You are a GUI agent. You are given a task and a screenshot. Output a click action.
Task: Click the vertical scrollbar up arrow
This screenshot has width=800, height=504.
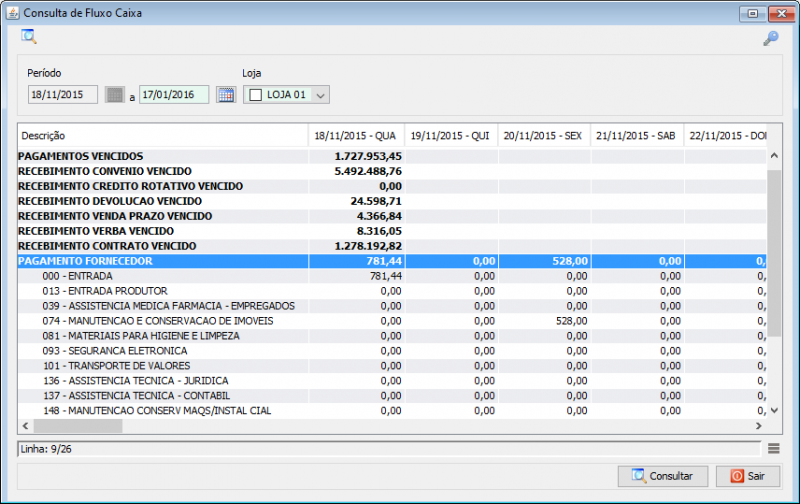click(x=774, y=156)
